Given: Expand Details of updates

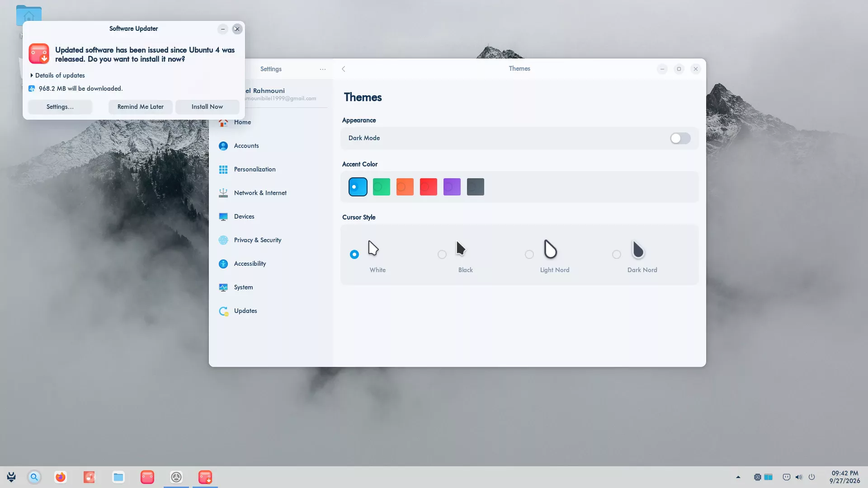Looking at the screenshot, I should (x=58, y=75).
